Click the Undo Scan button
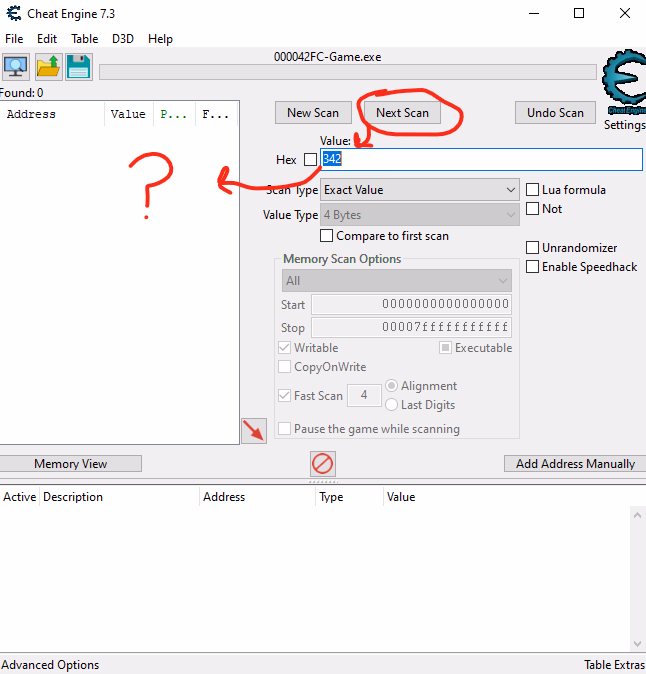Screen dimensions: 646x674 click(555, 113)
